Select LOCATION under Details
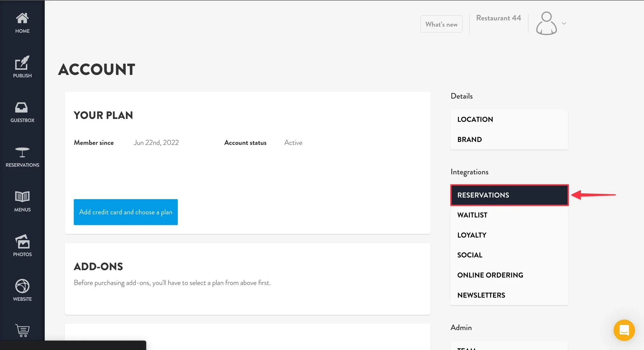644x350 pixels. pyautogui.click(x=509, y=119)
